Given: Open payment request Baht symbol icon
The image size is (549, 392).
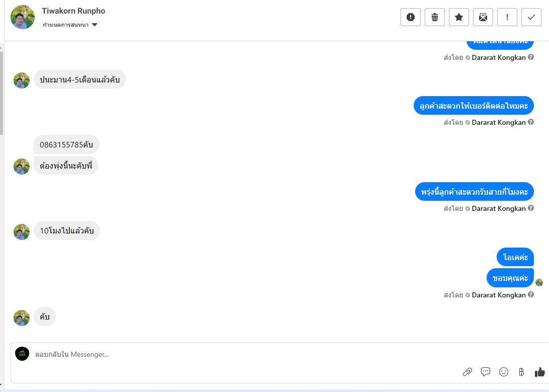Looking at the screenshot, I should [x=521, y=372].
